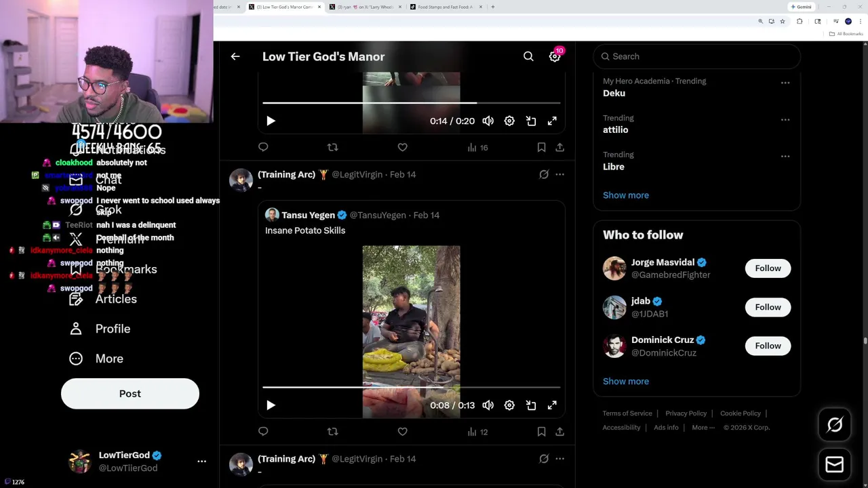Go back from Low Tier God's Manor
This screenshot has width=868, height=488.
coord(235,56)
